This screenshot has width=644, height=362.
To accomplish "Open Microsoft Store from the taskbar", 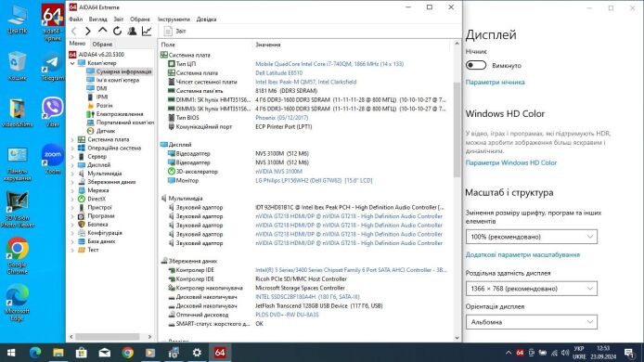I will point(82,353).
